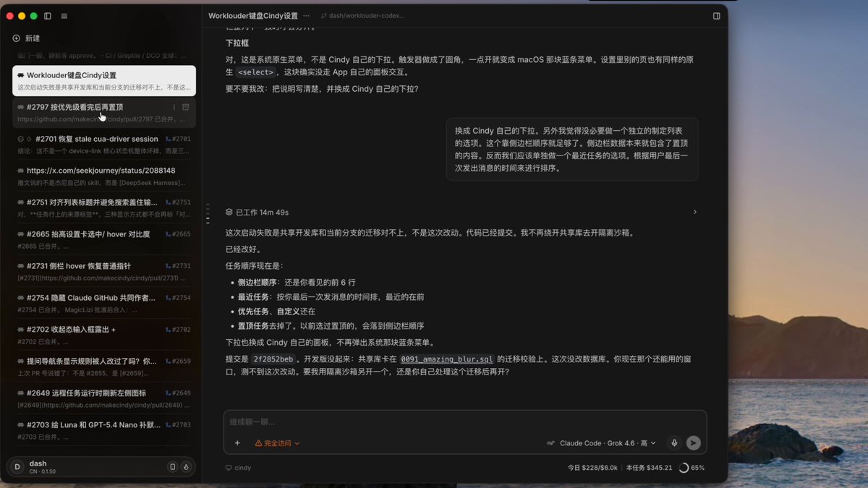Click the send arrow button

coord(693,443)
